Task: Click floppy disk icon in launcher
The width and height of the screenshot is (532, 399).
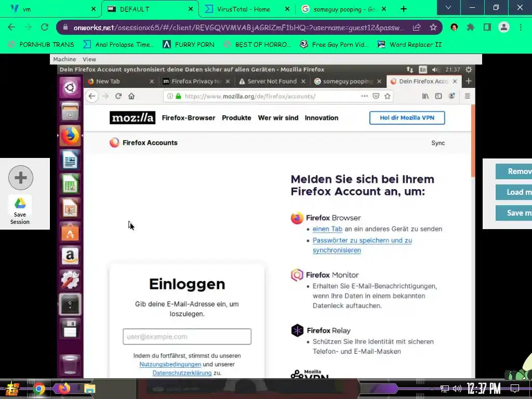Action: (70, 328)
